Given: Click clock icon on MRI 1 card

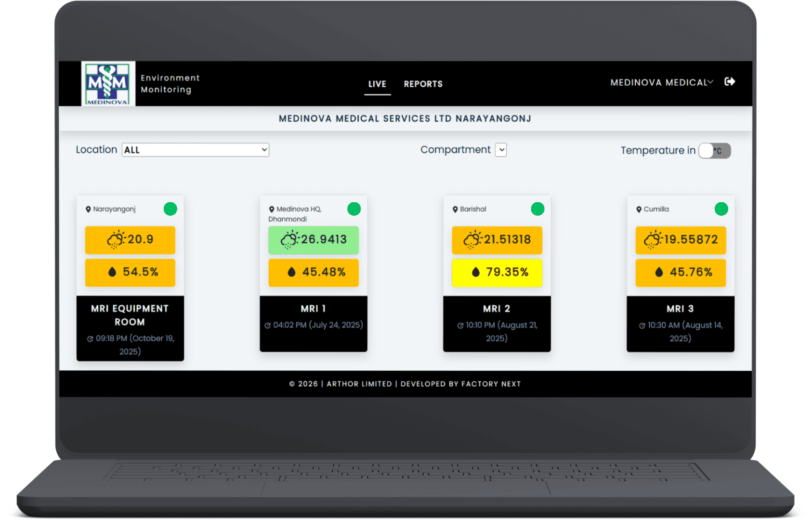Looking at the screenshot, I should (268, 325).
